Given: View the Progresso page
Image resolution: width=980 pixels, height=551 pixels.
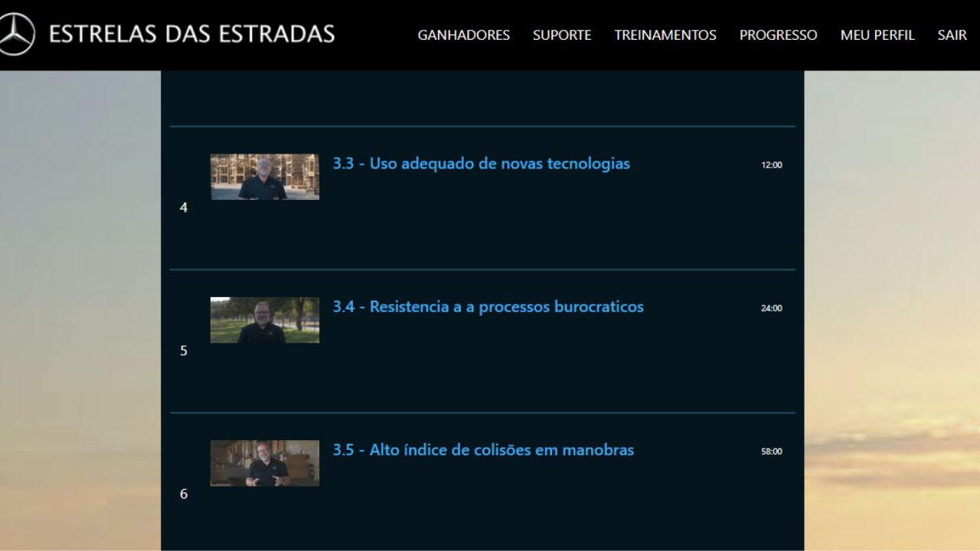Looking at the screenshot, I should (x=778, y=35).
